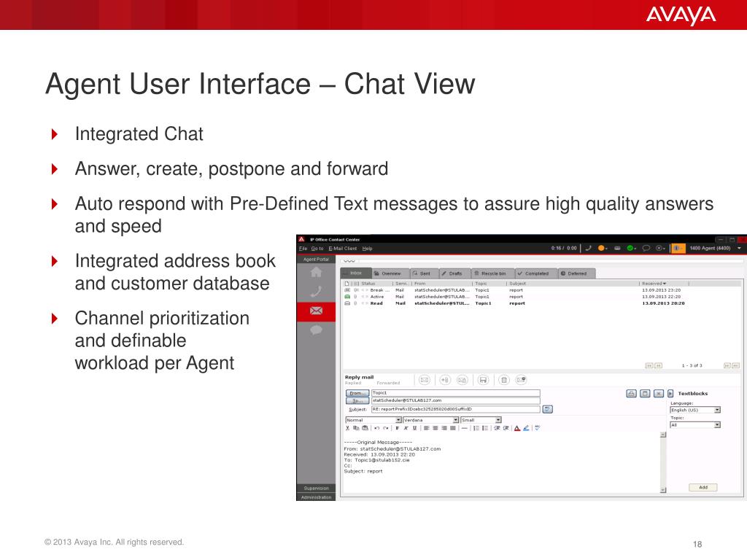Open the Verdana font dropdown

point(431,420)
